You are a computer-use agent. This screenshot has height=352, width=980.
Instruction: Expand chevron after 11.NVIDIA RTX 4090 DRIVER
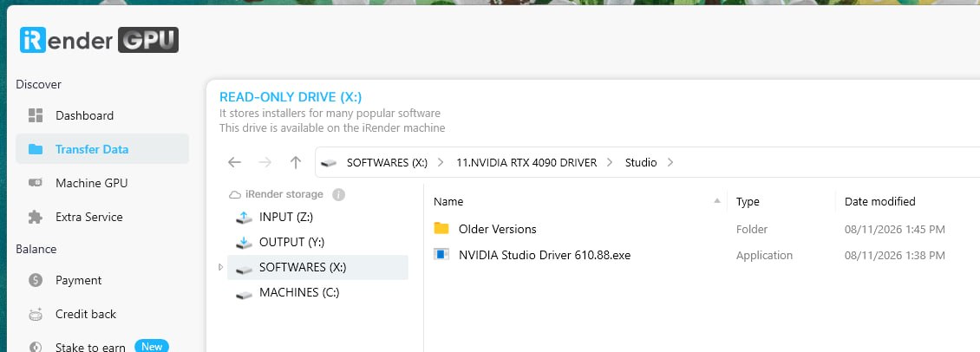pyautogui.click(x=611, y=162)
